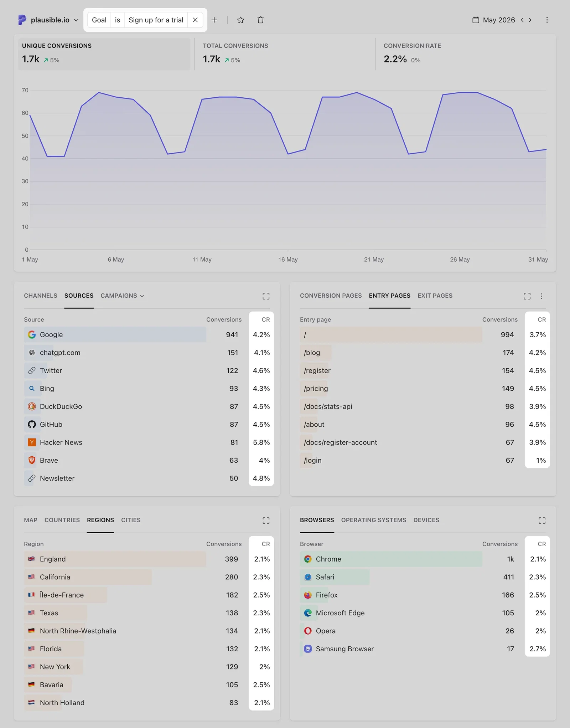
Task: Open the plausible.io site switcher dropdown
Action: 48,20
